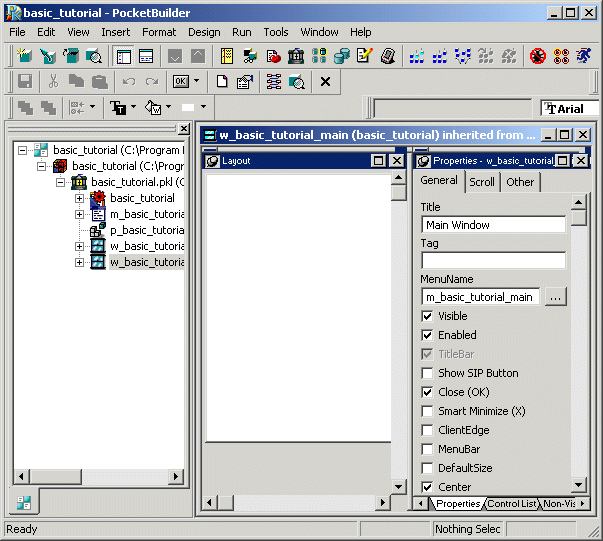Click the Preview magnifier icon in second toolbar
Screen dimensions: 603x541
tap(297, 82)
